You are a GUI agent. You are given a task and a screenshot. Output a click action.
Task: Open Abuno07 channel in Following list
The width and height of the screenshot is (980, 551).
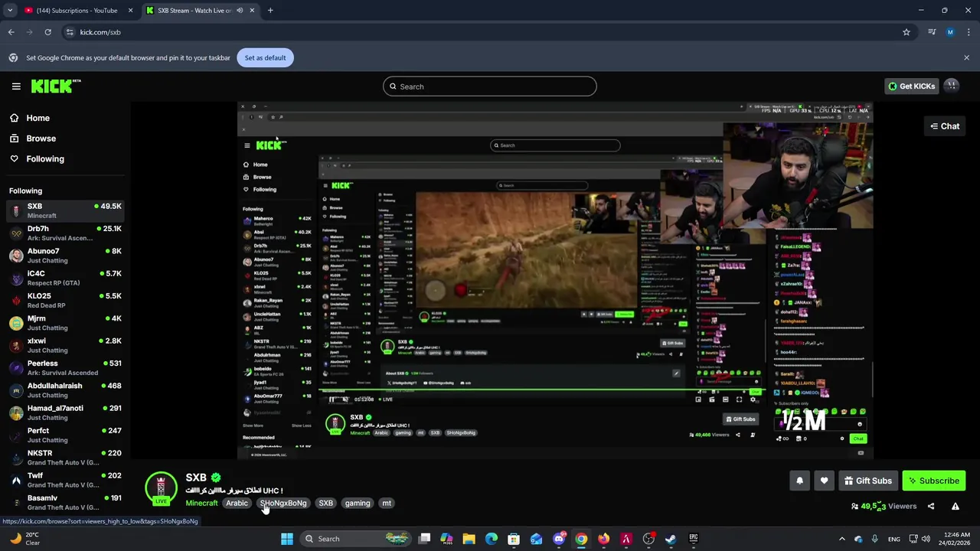click(x=66, y=256)
